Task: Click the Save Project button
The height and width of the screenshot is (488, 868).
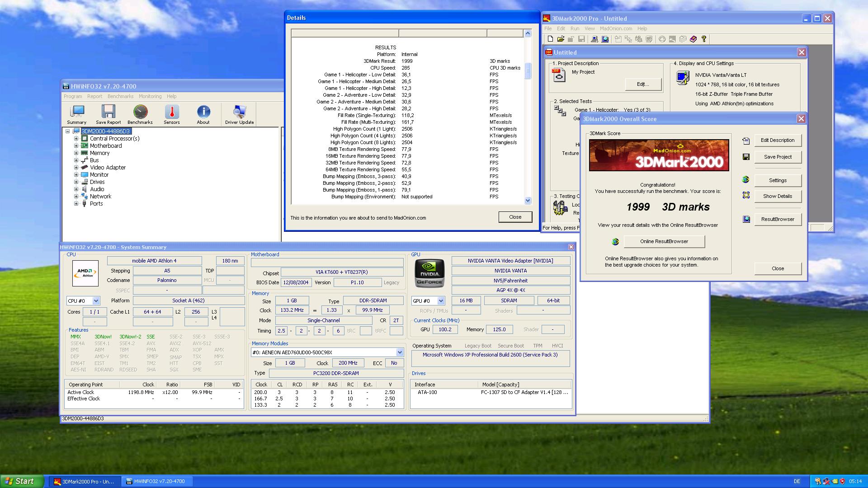Action: (x=778, y=157)
